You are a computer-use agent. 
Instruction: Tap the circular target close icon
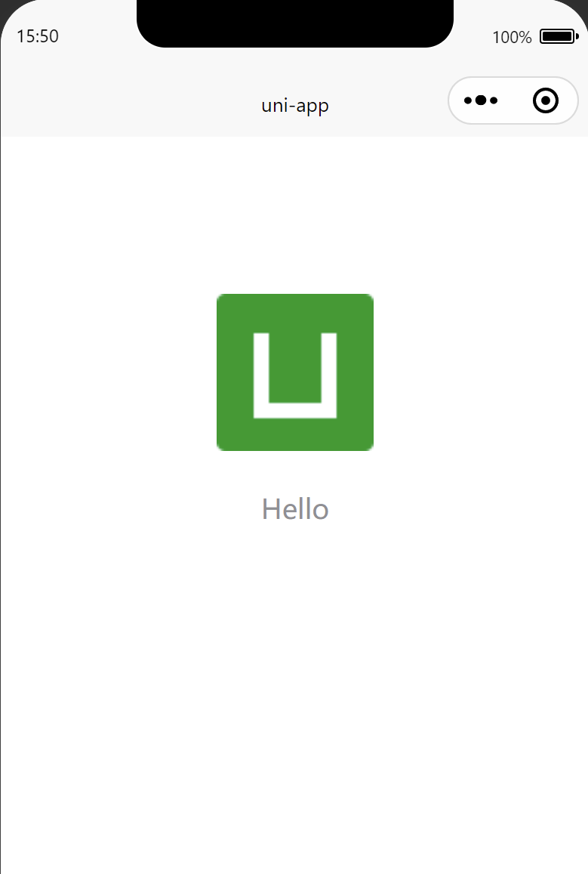[x=545, y=100]
